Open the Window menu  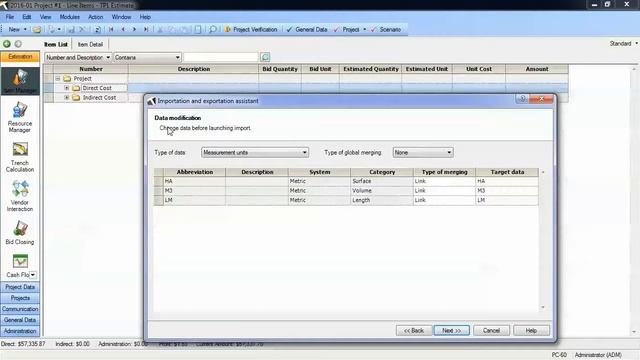click(121, 17)
